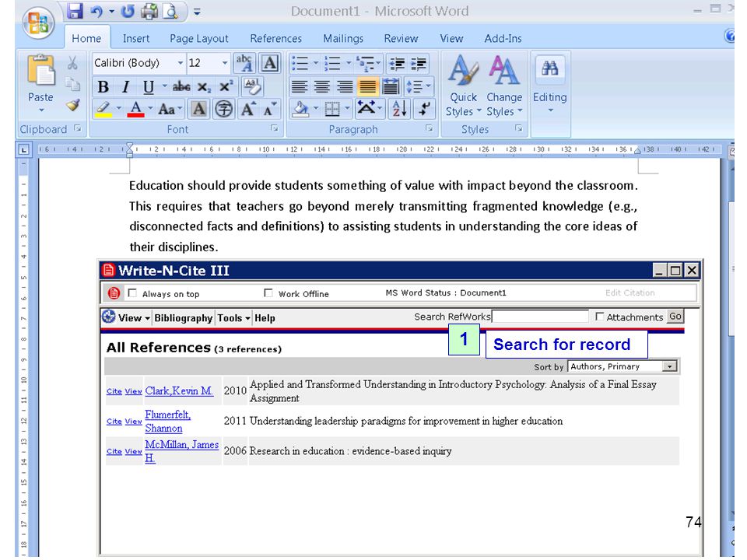Apply underline formatting

(x=148, y=86)
